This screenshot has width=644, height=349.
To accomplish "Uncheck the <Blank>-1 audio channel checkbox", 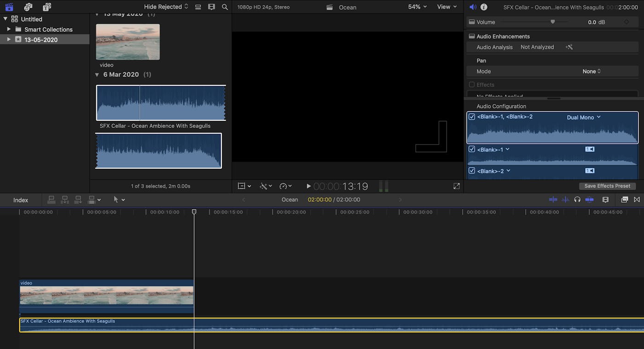I will [471, 149].
